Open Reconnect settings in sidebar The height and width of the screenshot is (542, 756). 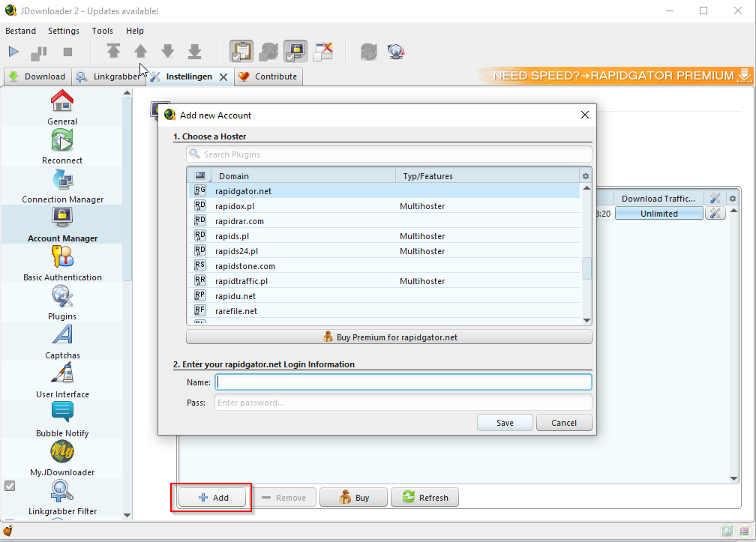click(62, 146)
